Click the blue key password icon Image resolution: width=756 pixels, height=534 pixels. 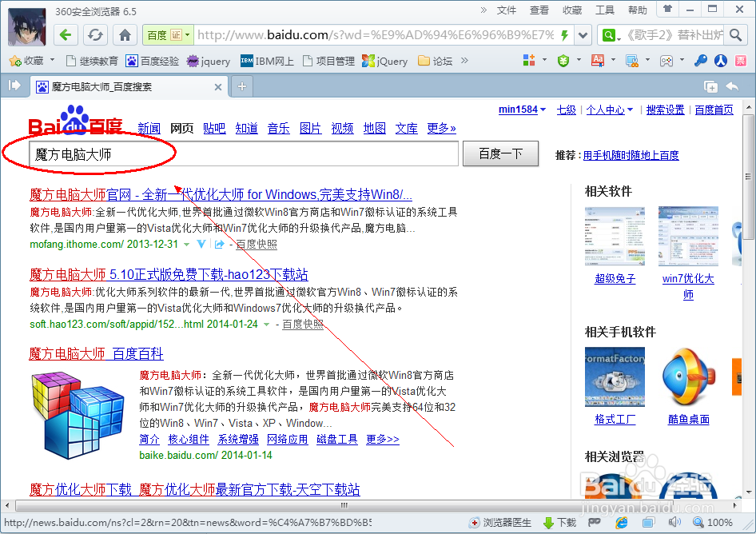(x=701, y=60)
